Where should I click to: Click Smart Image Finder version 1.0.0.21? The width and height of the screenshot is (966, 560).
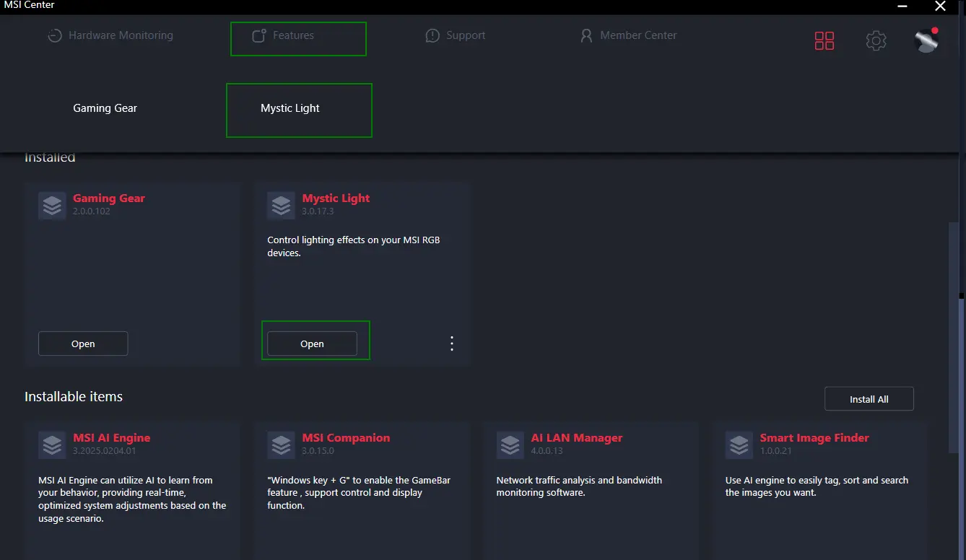click(776, 451)
